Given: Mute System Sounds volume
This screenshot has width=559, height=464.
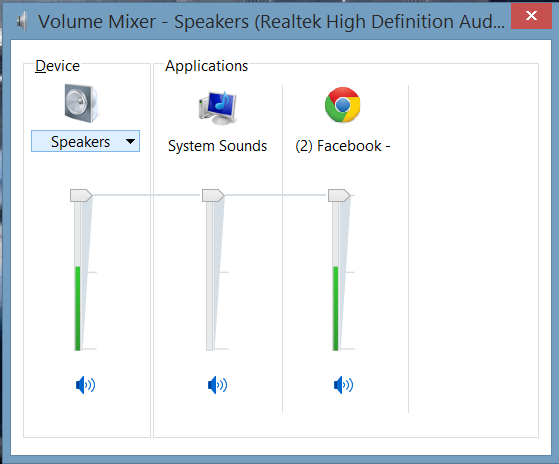Looking at the screenshot, I should 217,385.
